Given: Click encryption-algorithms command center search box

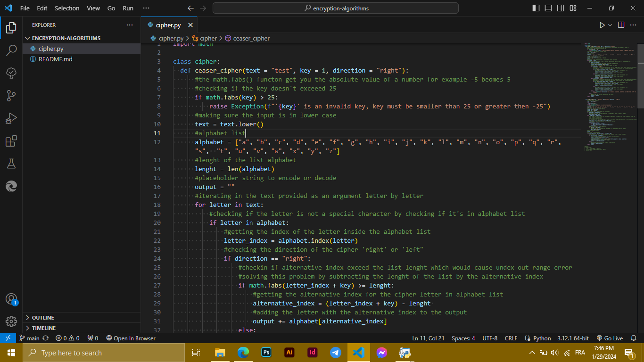Looking at the screenshot, I should point(336,8).
